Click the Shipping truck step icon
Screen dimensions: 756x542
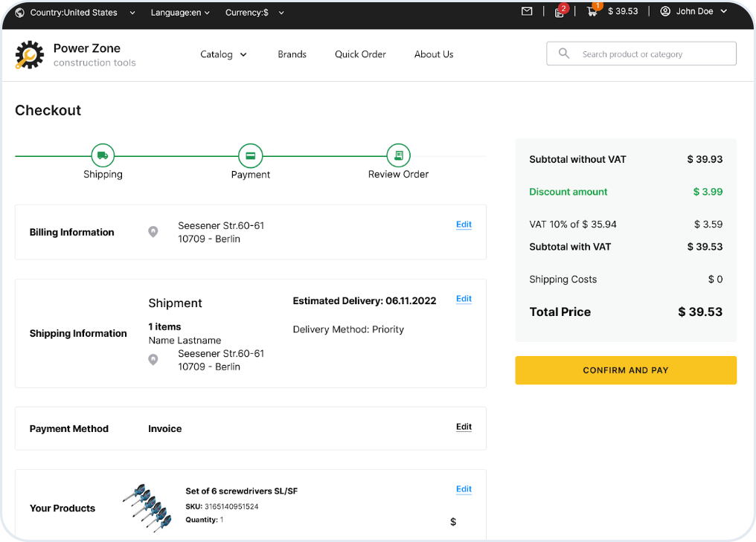tap(103, 155)
